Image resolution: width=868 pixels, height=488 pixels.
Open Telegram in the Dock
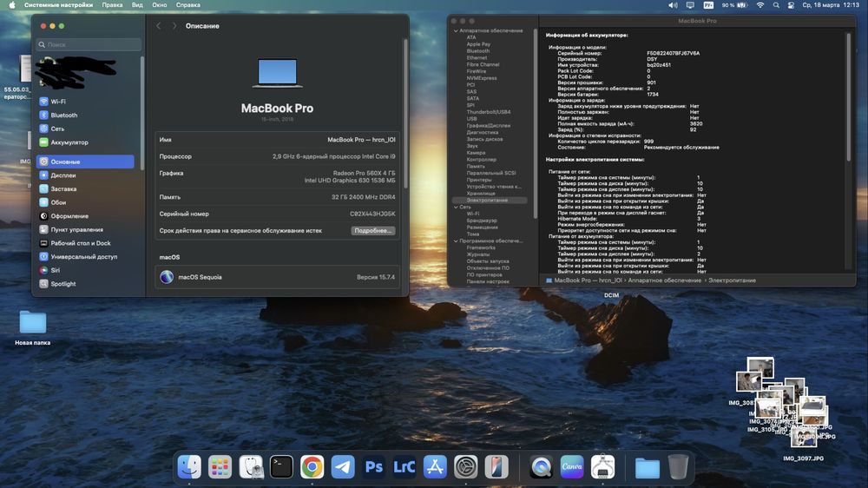pyautogui.click(x=343, y=467)
